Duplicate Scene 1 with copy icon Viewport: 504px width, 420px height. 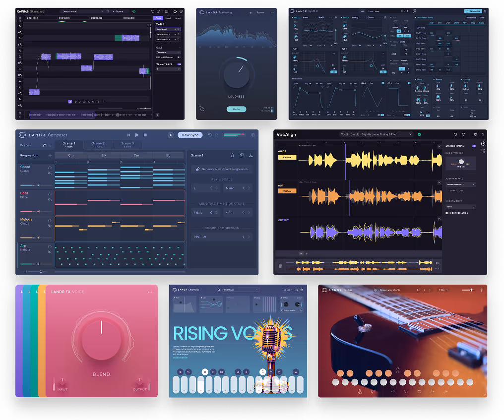[x=242, y=155]
